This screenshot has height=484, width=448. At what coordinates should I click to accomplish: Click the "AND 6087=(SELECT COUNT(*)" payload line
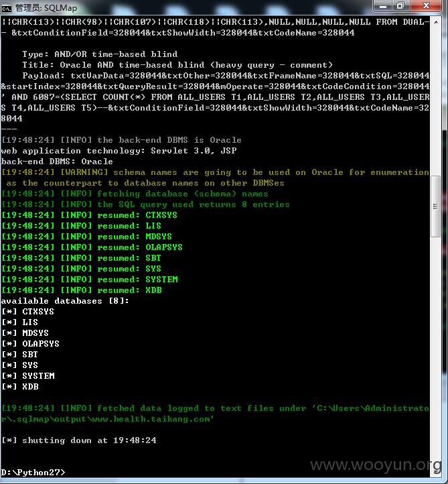click(215, 97)
